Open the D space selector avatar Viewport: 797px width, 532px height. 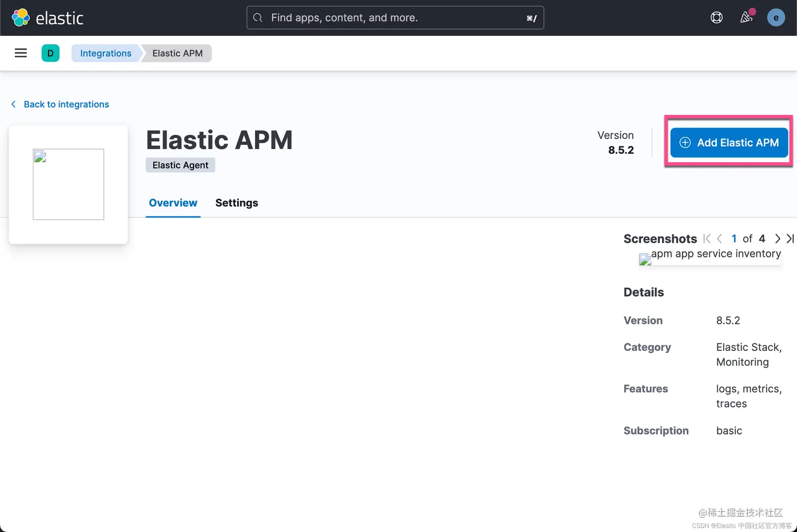(x=51, y=53)
